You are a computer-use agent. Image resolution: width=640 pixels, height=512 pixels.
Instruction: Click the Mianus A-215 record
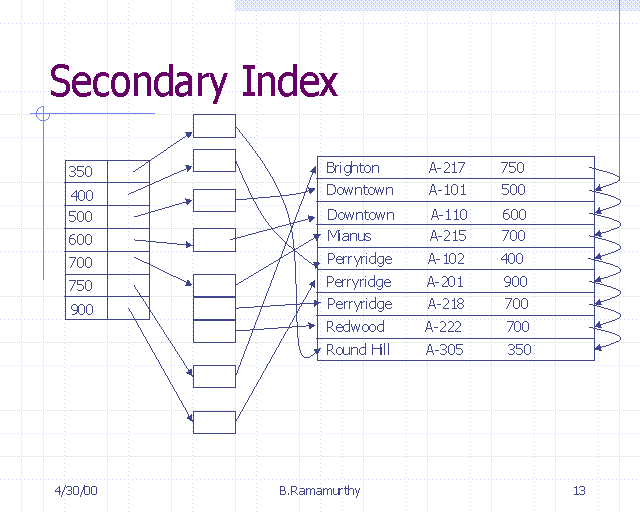point(455,236)
